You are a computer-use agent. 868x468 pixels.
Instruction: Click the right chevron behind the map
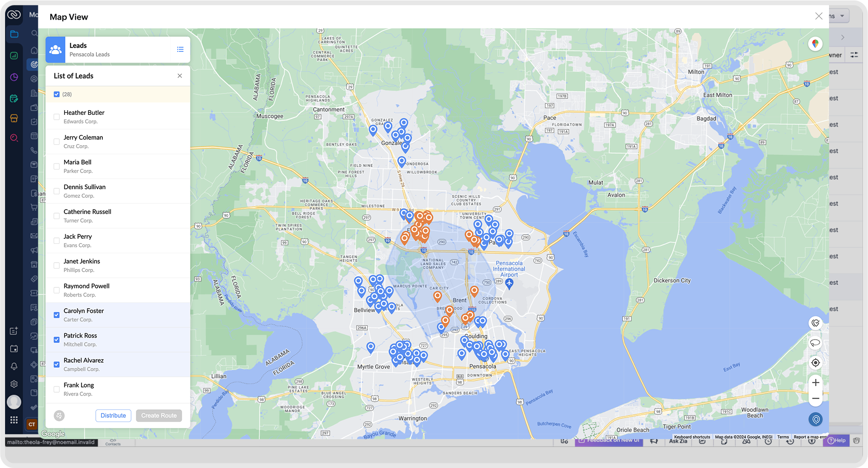point(843,37)
